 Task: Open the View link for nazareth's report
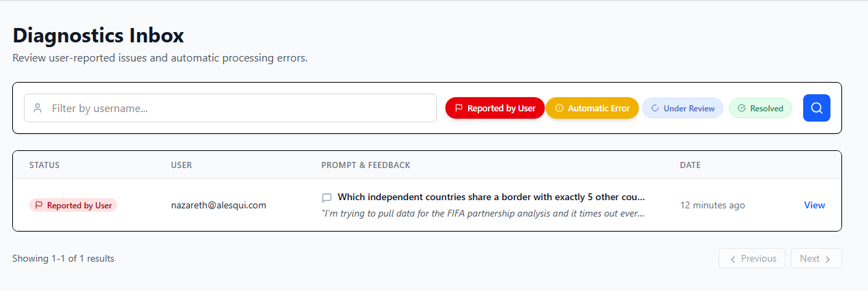pyautogui.click(x=814, y=205)
